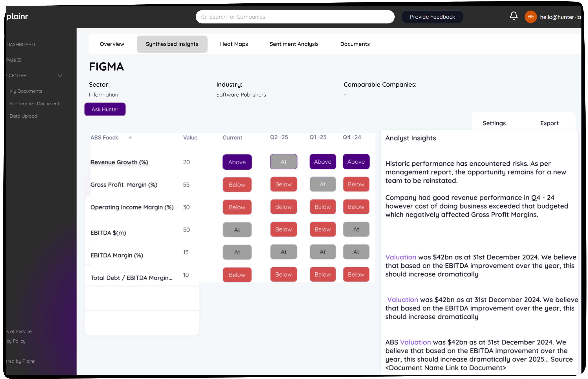Click EBITDA Margin Q4-24 At badge
The width and height of the screenshot is (588, 379).
pyautogui.click(x=356, y=252)
